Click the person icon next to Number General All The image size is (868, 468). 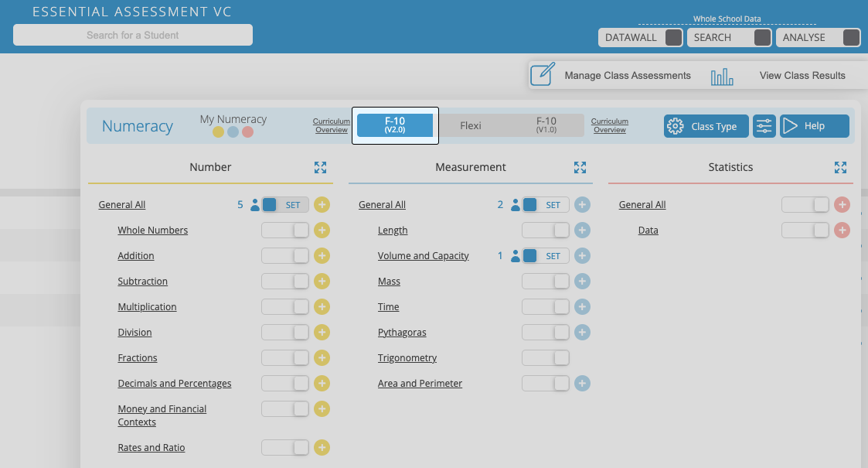[254, 205]
